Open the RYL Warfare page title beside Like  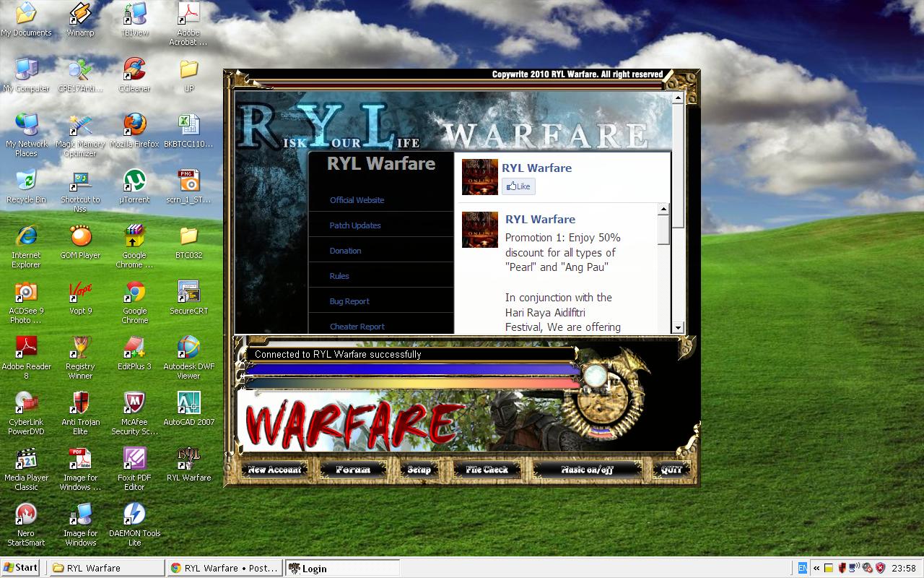(x=536, y=168)
